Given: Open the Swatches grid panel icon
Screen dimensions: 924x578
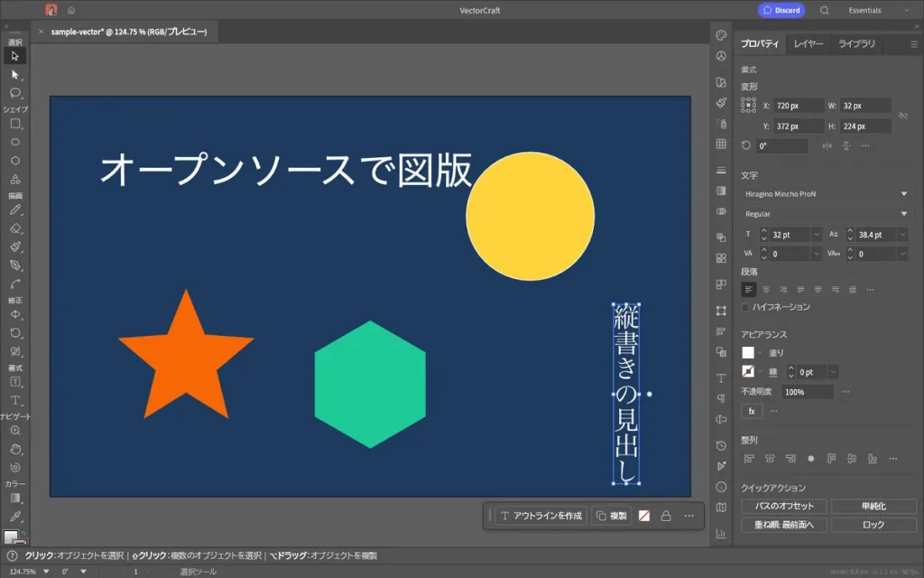Looking at the screenshot, I should click(721, 144).
